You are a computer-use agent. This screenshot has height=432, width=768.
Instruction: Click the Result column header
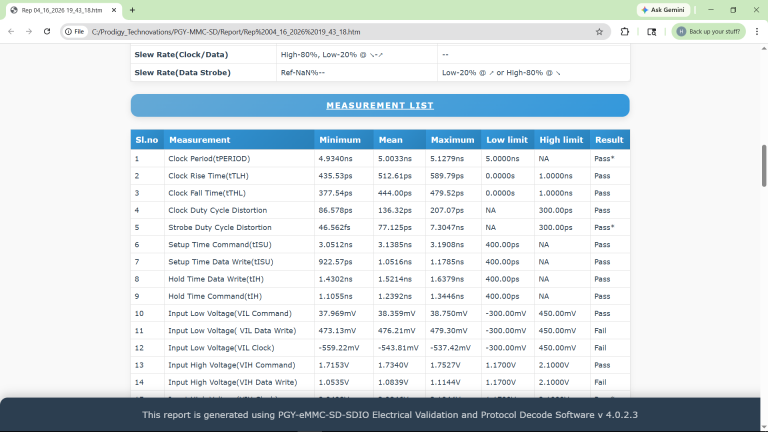click(609, 140)
